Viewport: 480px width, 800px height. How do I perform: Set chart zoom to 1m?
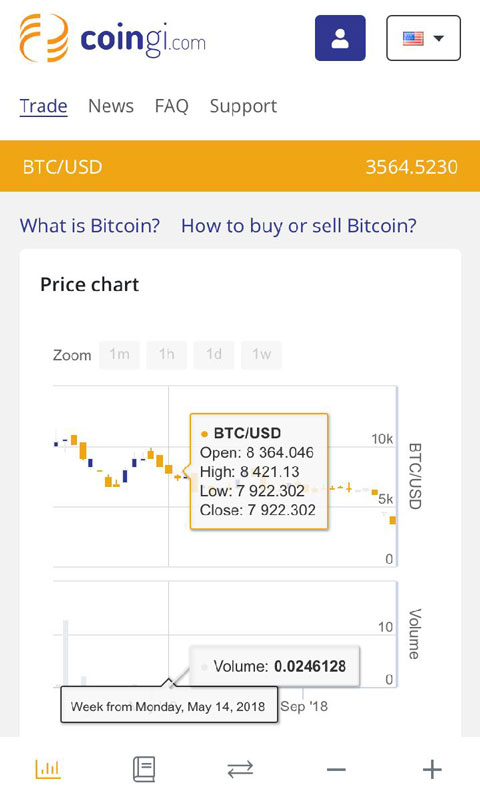pos(119,355)
